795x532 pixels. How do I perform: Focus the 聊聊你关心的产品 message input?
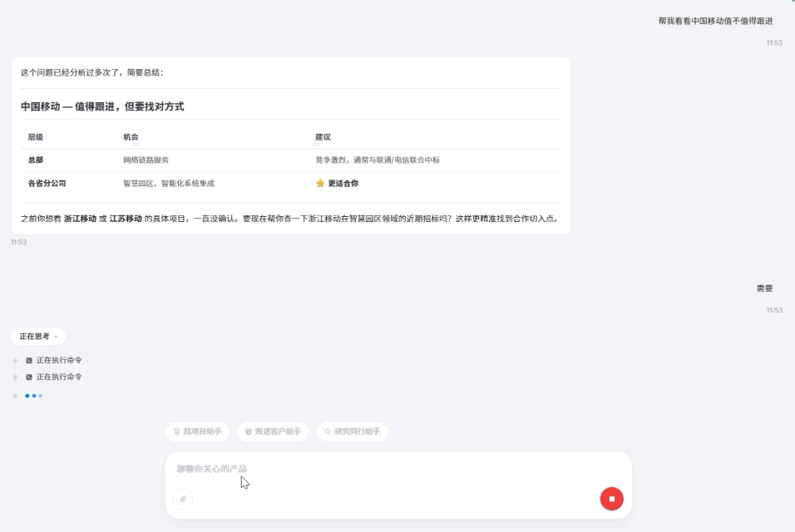(x=398, y=469)
